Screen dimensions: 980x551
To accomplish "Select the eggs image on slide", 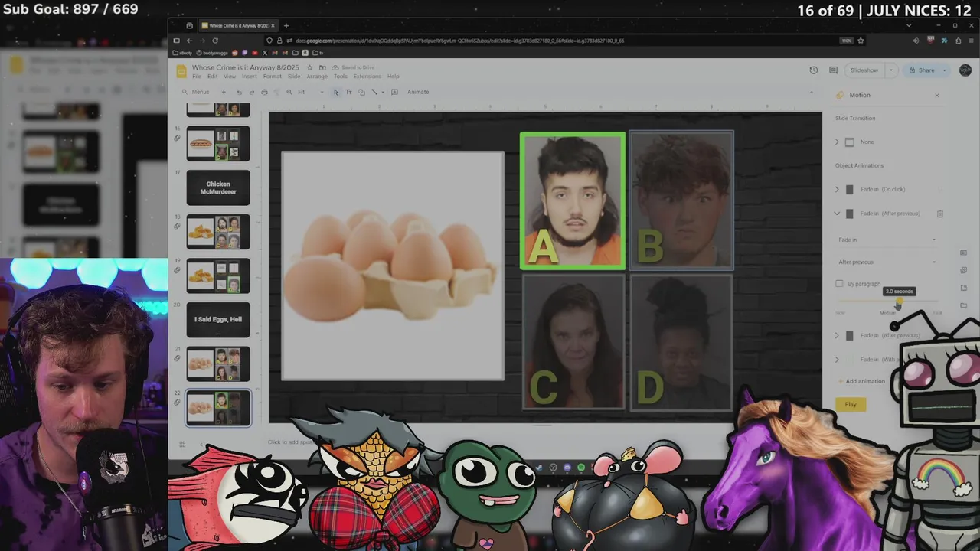I will click(x=393, y=265).
